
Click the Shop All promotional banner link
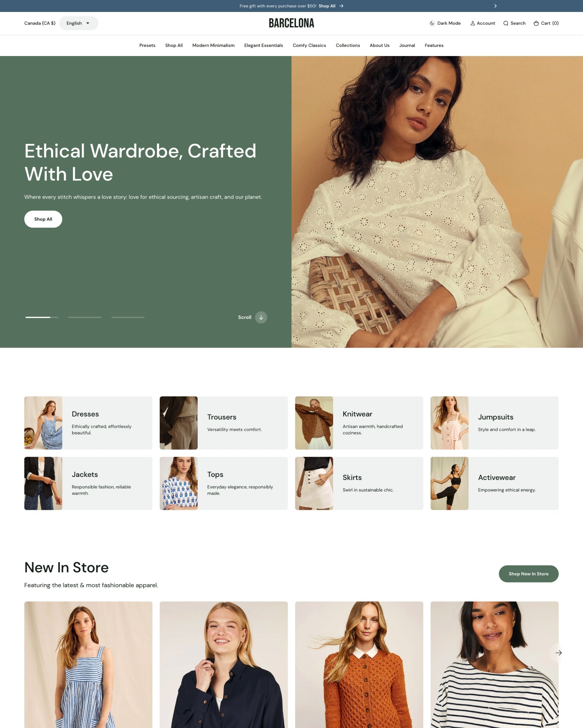tap(331, 6)
